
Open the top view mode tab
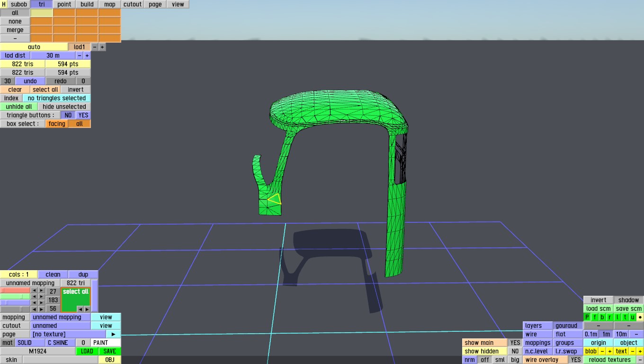pyautogui.click(x=178, y=4)
